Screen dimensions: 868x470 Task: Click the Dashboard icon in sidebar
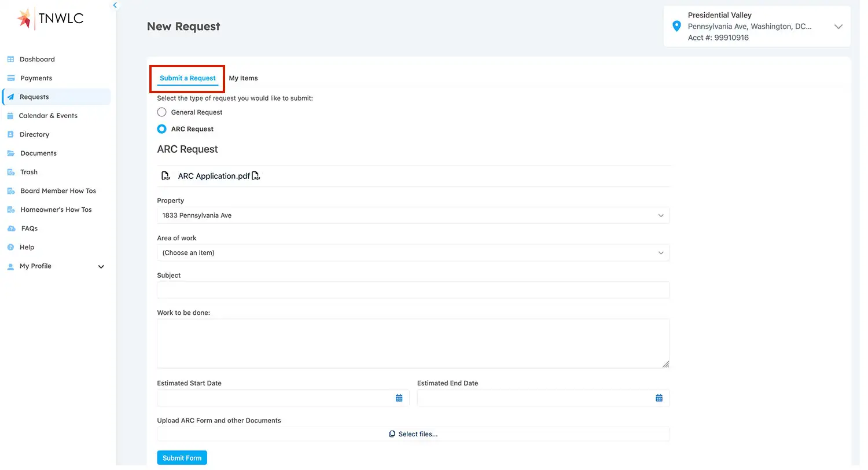coord(10,60)
